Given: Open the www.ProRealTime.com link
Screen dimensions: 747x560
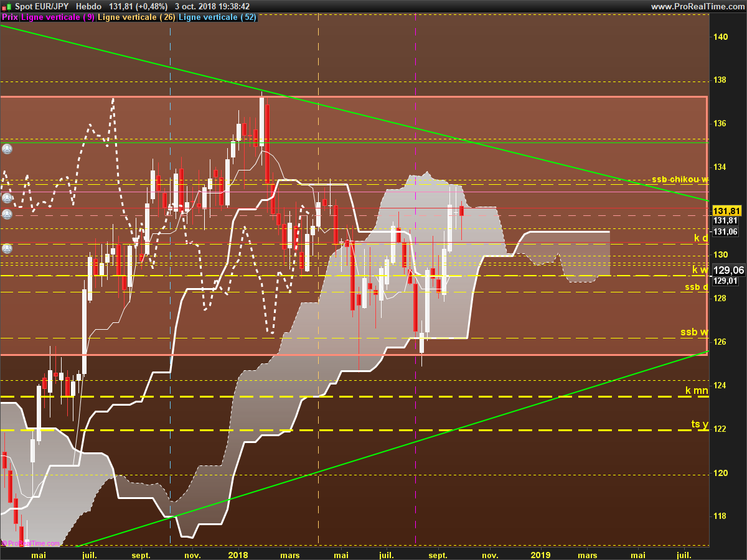Looking at the screenshot, I should [x=697, y=6].
